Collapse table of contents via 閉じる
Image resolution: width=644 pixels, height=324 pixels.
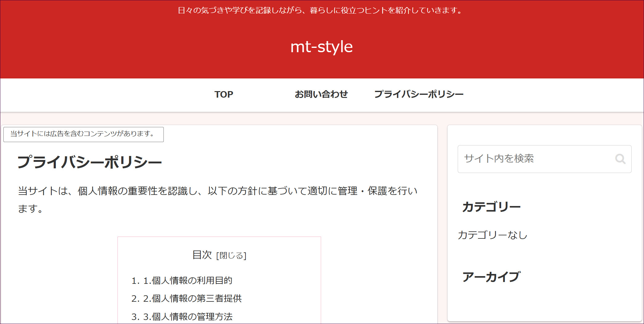[x=231, y=256]
